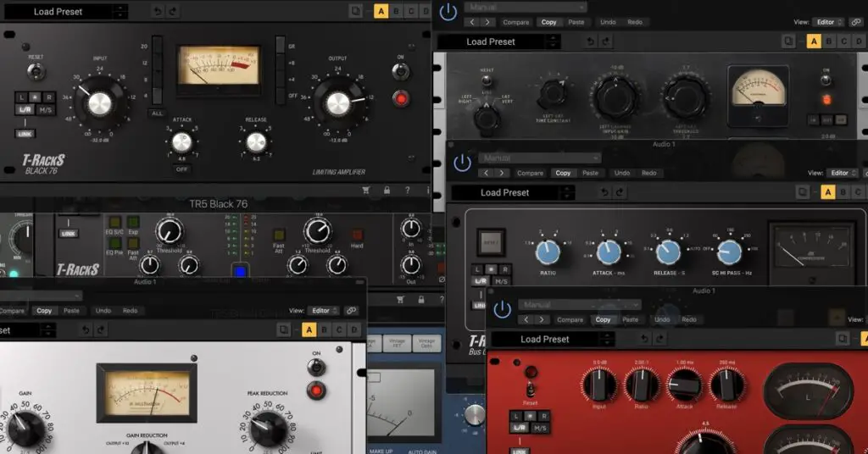Toggle EQ S/C in the classic compressor strip
This screenshot has width=868, height=454.
(x=114, y=222)
